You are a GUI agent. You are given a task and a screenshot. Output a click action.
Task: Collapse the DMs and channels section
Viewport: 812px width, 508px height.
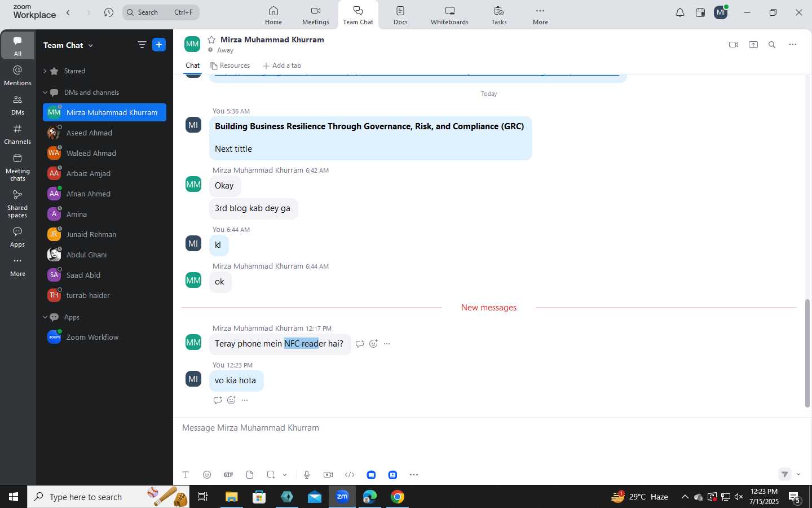click(x=45, y=93)
